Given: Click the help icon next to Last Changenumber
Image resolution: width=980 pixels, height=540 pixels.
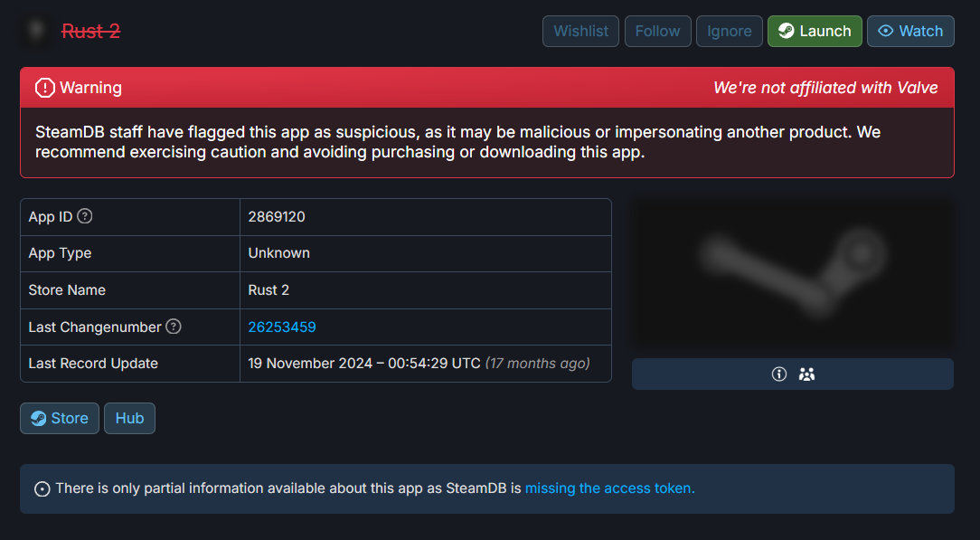Looking at the screenshot, I should click(x=174, y=327).
